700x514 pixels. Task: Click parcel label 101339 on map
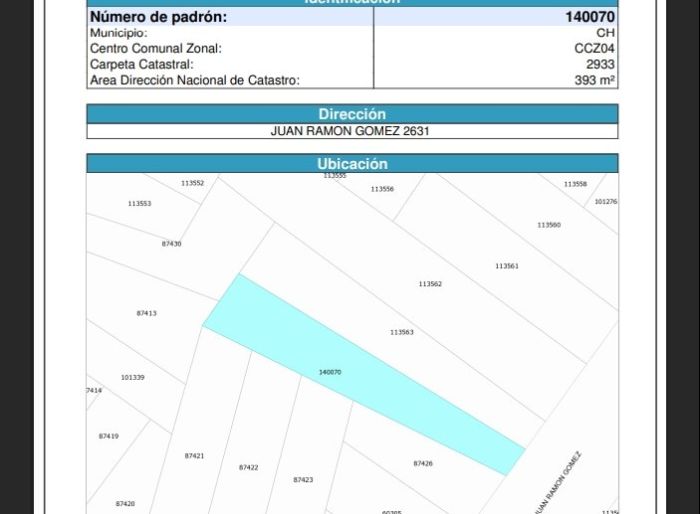(x=133, y=378)
